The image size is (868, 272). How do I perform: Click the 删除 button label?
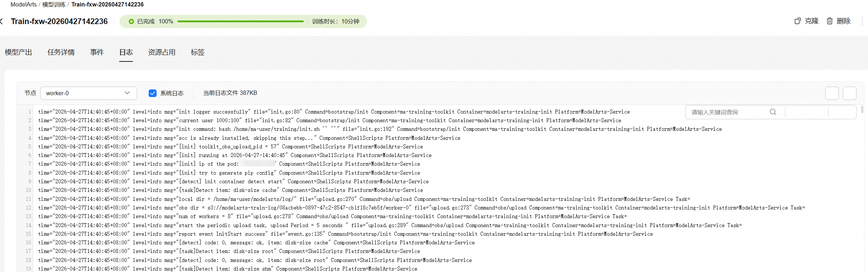point(844,21)
